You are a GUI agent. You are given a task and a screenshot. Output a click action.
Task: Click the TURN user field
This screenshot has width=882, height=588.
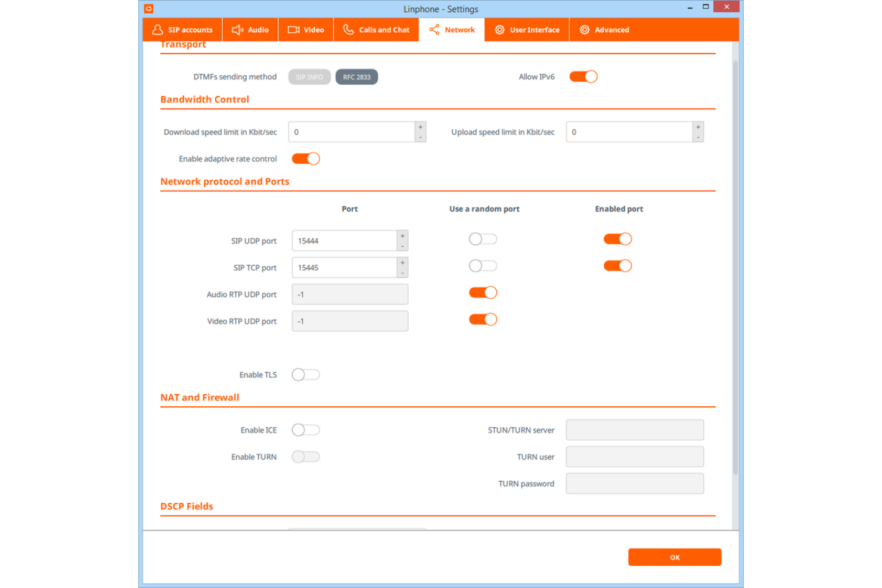pyautogui.click(x=635, y=456)
